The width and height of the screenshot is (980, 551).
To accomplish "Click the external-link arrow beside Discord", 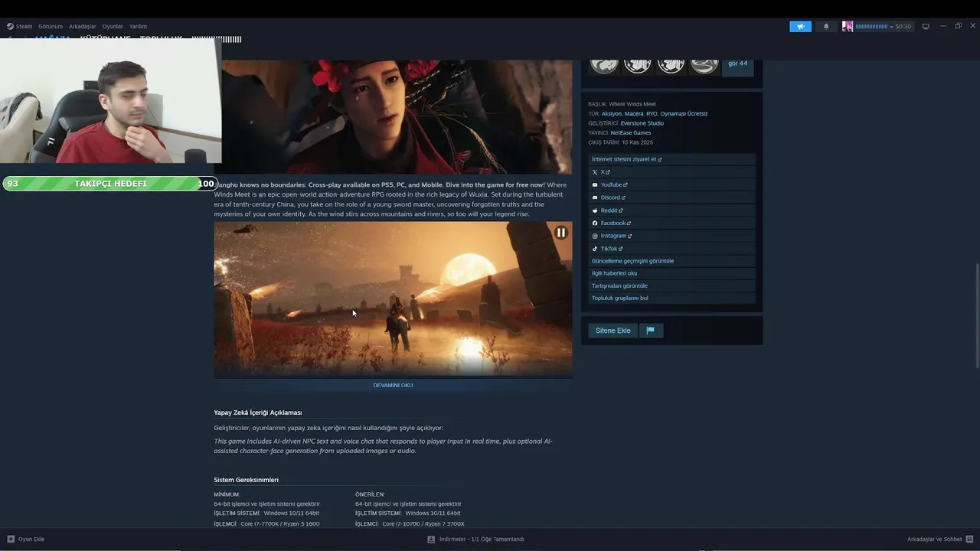I will 623,198.
